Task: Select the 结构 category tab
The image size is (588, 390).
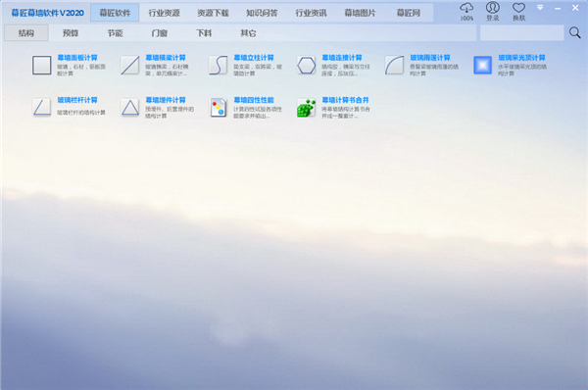Action: click(26, 33)
